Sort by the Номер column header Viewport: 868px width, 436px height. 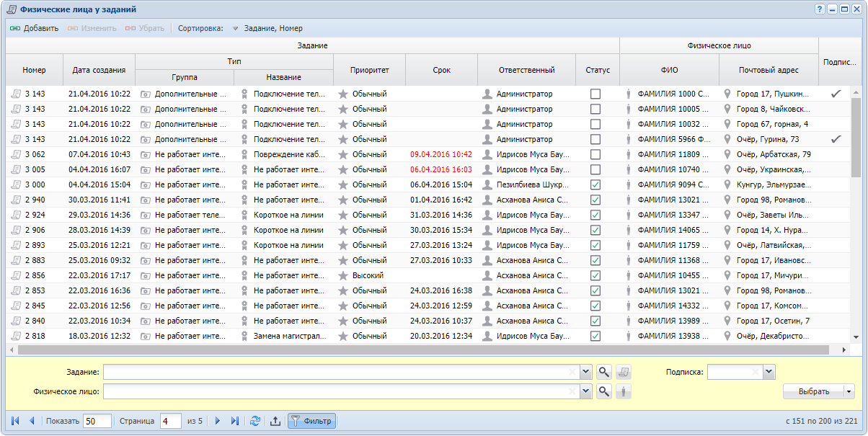point(34,70)
